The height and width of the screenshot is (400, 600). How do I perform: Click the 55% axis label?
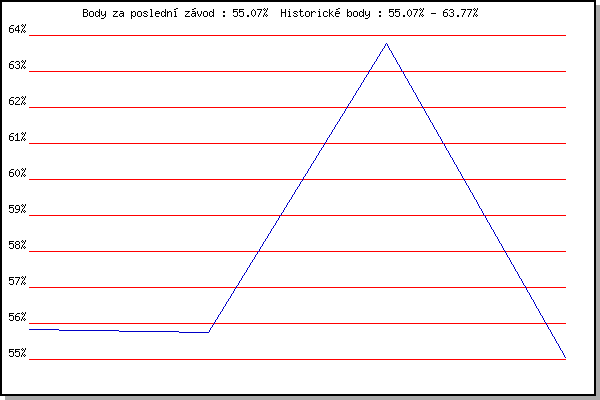click(17, 353)
